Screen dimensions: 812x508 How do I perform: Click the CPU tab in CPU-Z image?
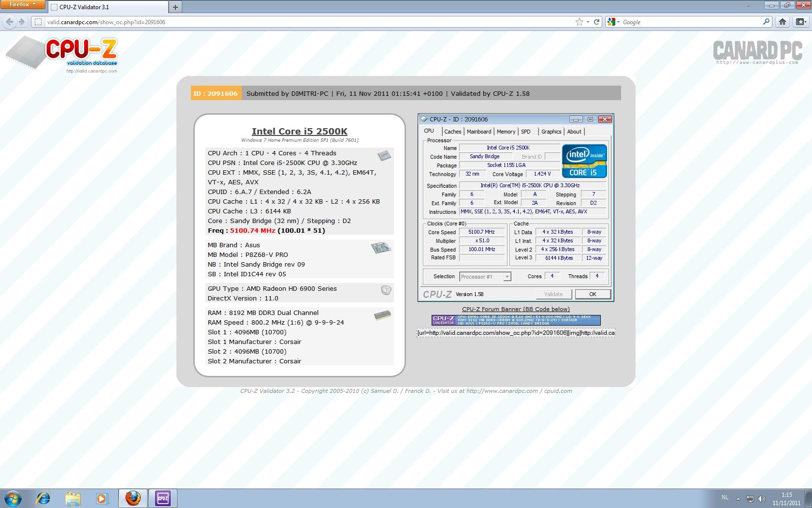pos(429,131)
